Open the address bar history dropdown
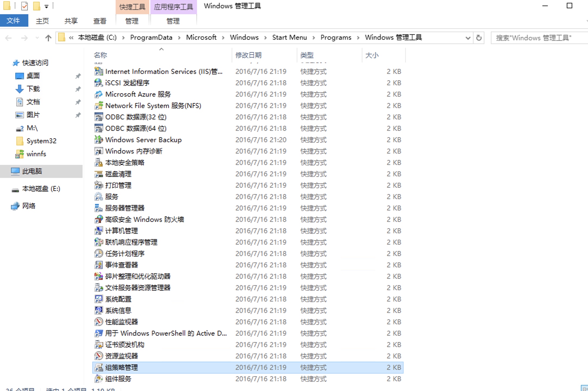The height and width of the screenshot is (391, 588). point(468,38)
